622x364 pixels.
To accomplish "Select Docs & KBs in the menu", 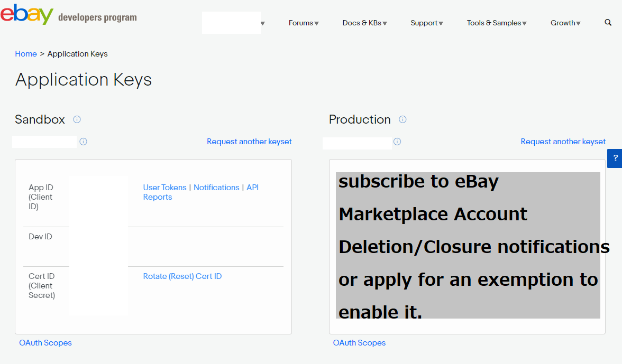I will [x=364, y=23].
